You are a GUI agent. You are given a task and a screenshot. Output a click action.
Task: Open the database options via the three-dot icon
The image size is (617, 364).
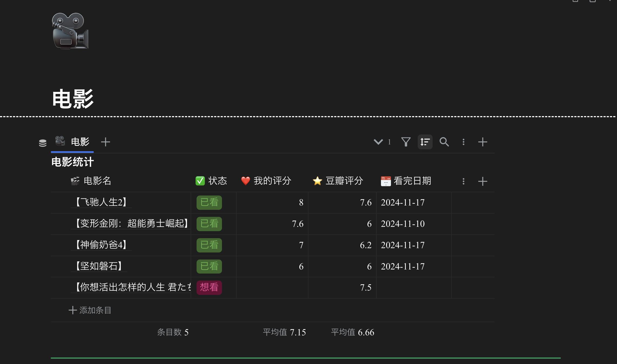[x=463, y=142]
